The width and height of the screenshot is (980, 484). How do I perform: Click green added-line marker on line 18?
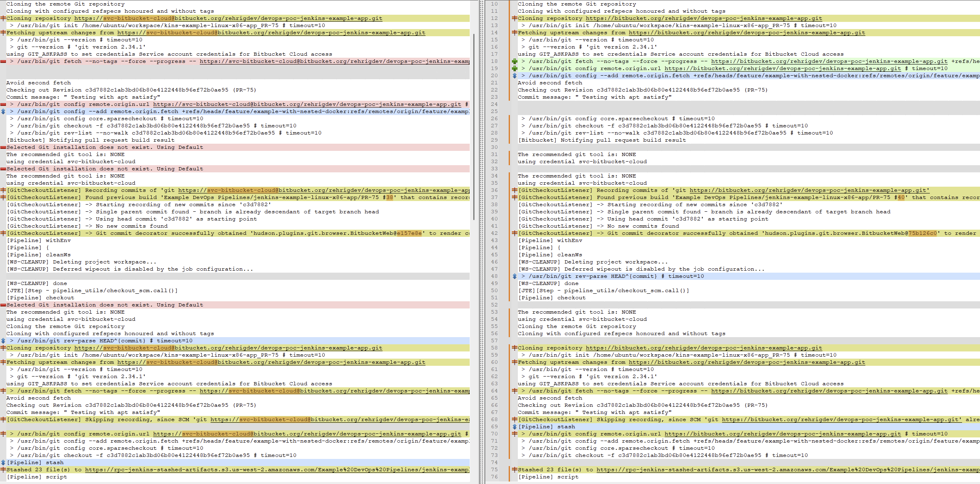[514, 61]
